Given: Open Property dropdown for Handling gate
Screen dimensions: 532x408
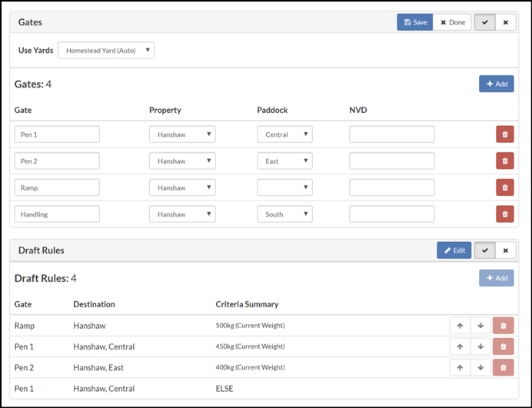Looking at the screenshot, I should click(182, 214).
